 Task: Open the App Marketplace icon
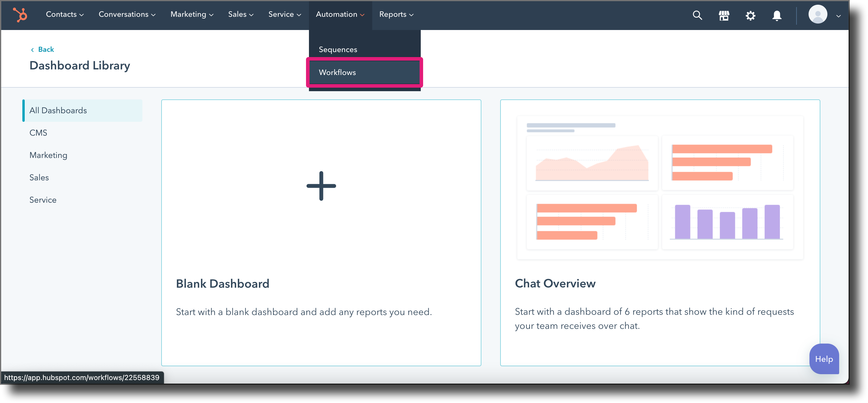[x=724, y=15]
